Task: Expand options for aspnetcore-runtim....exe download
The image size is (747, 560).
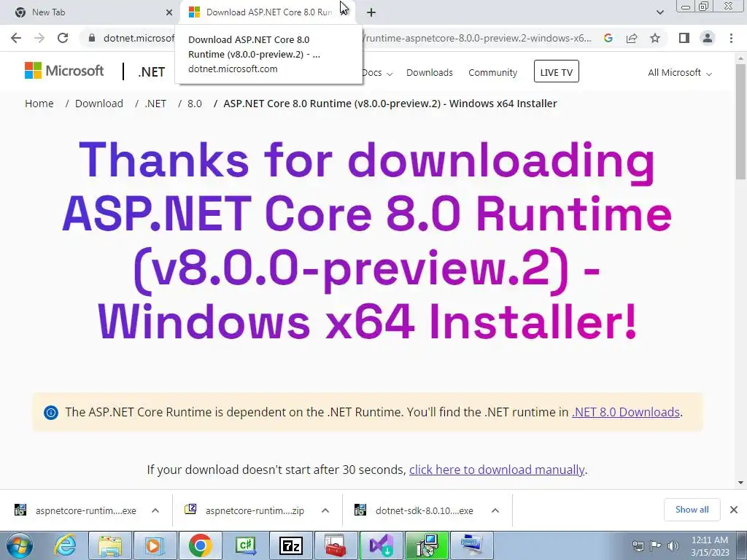Action: click(x=155, y=510)
